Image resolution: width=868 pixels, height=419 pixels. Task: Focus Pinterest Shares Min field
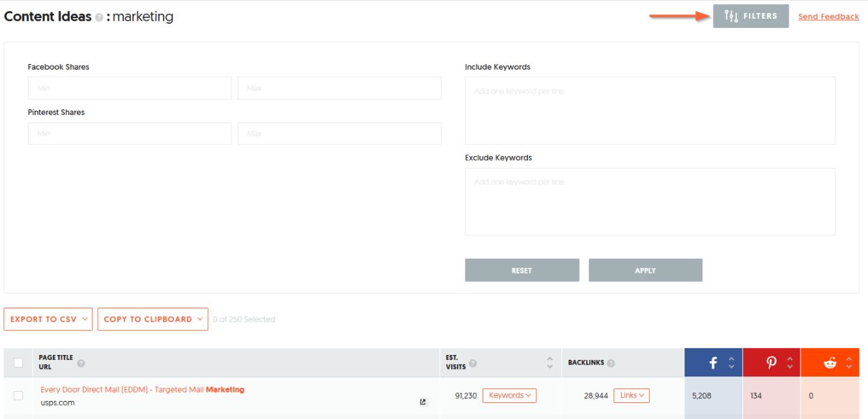(x=129, y=134)
